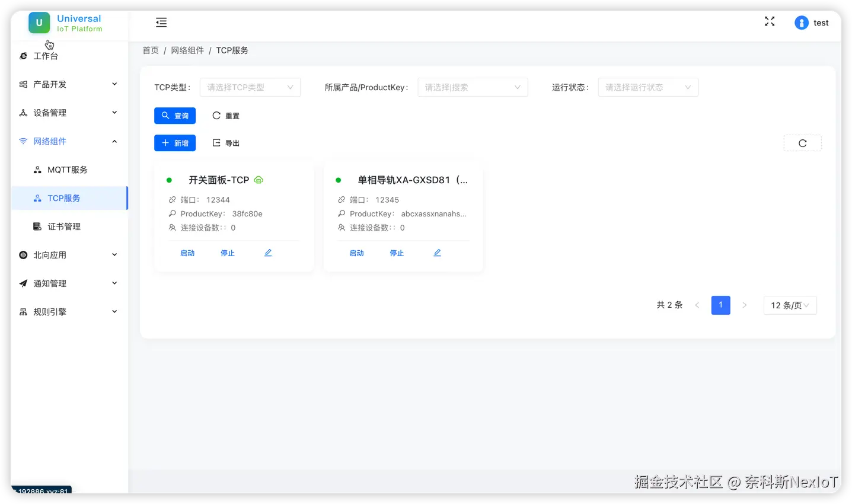Open the test user avatar icon
This screenshot has height=504, width=852.
801,23
